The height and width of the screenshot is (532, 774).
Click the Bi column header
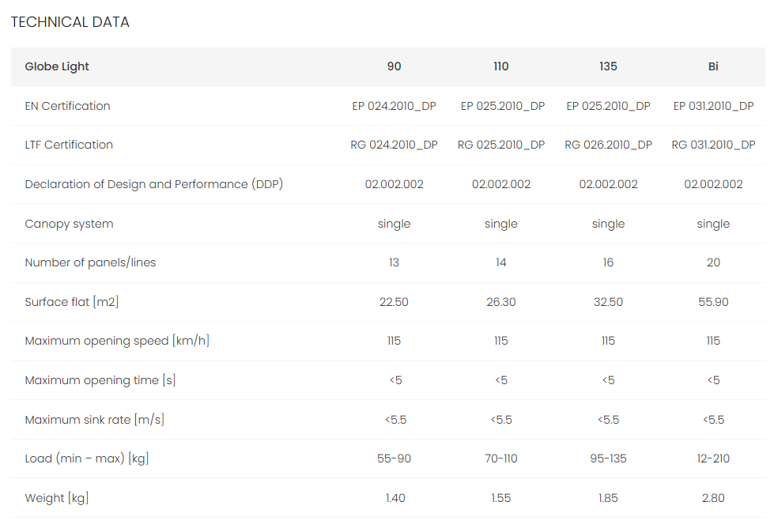(713, 66)
